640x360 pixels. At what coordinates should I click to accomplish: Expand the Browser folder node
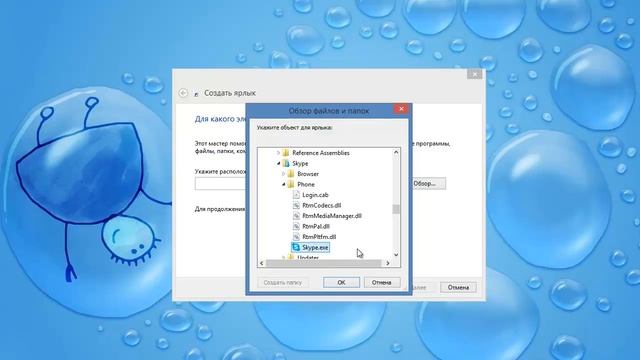(283, 174)
